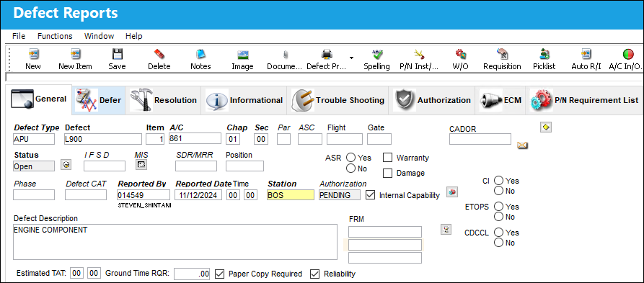Delete the record using the eraser icon
This screenshot has height=283, width=644.
[x=159, y=54]
